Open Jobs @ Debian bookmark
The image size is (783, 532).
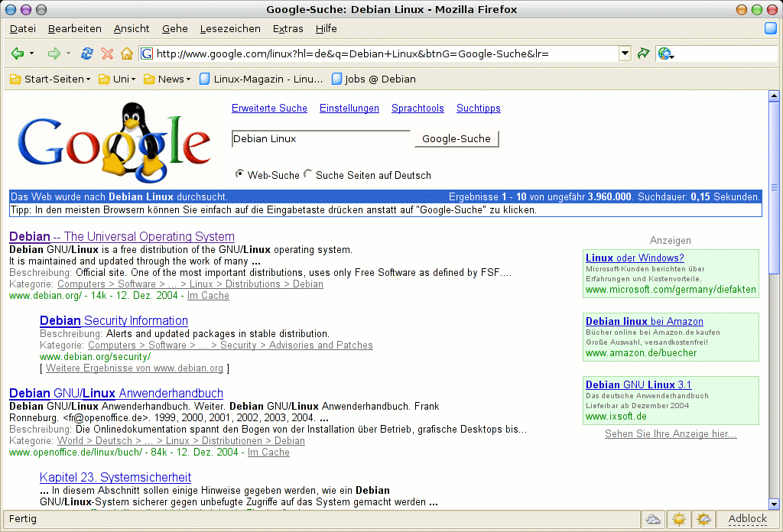pos(373,79)
